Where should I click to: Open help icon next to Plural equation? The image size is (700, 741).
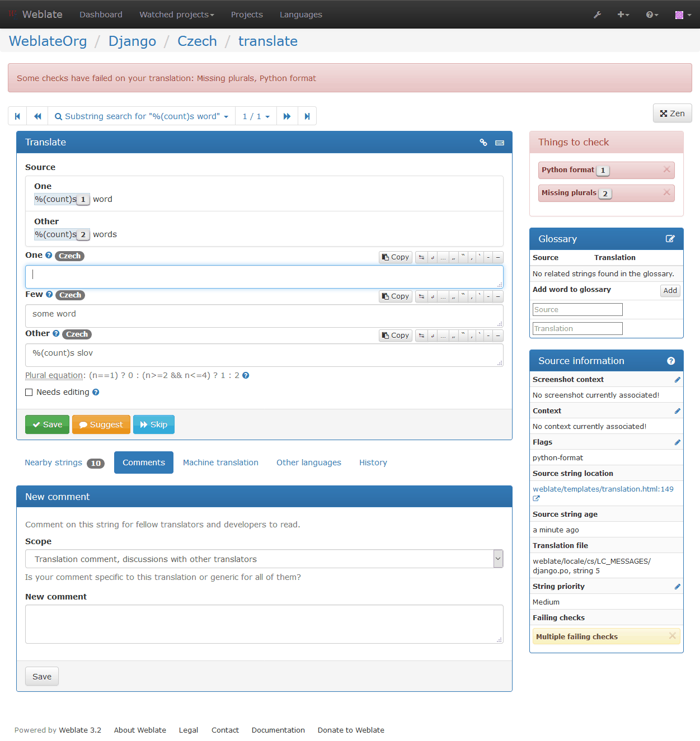246,375
